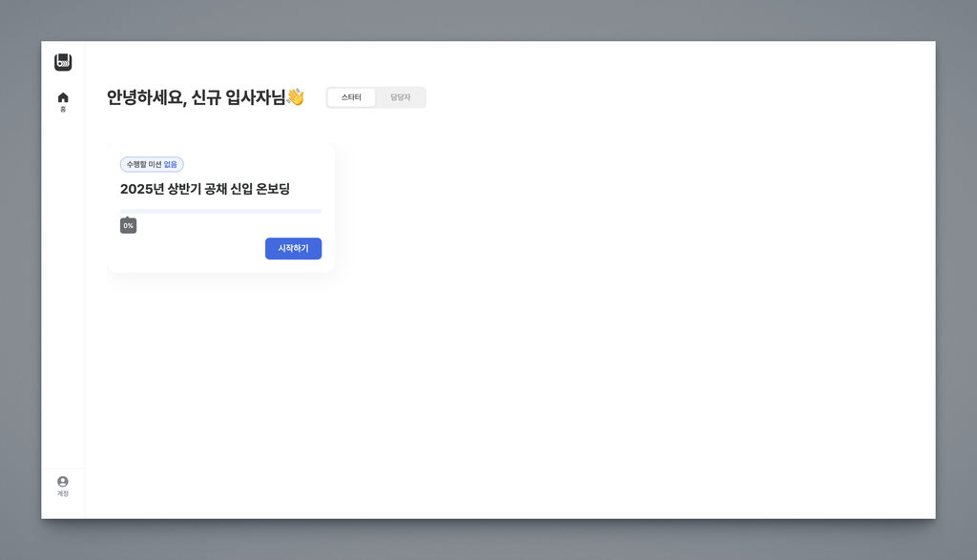
Task: Click the 수행할 미션 없음 badge
Action: 152,164
